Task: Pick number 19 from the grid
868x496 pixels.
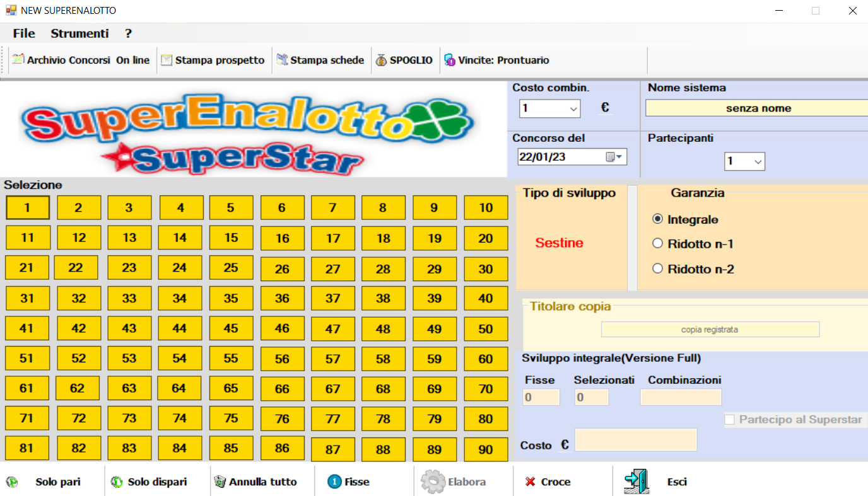Action: click(x=435, y=238)
